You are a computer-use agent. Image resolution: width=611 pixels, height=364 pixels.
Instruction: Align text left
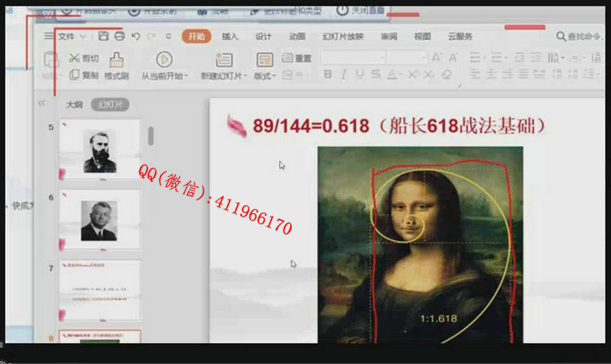[475, 73]
